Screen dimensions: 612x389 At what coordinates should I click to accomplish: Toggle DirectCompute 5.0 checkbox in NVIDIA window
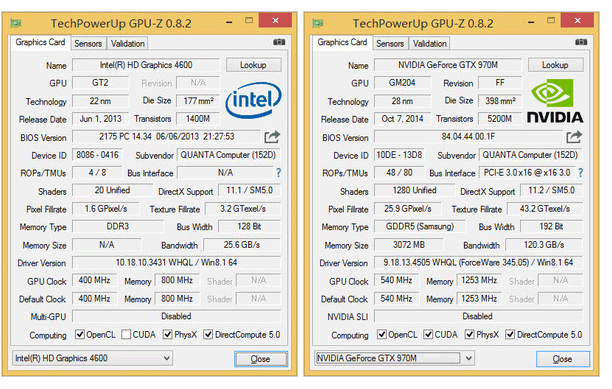[510, 334]
